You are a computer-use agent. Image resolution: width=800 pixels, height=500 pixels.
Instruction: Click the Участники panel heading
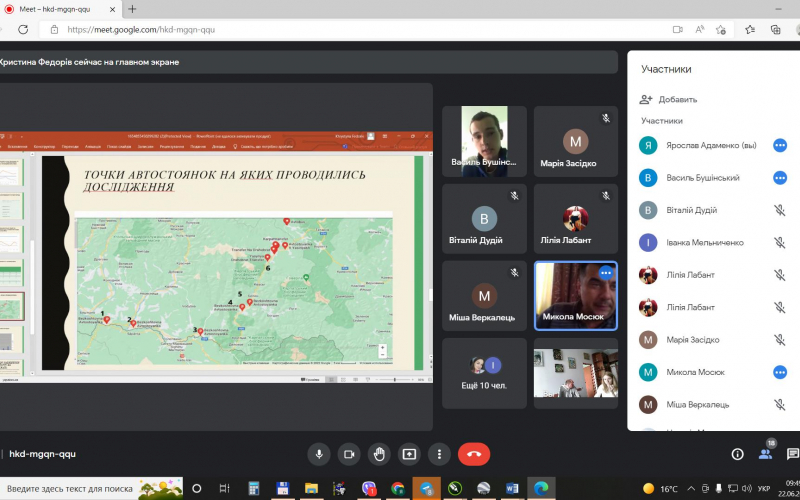coord(666,69)
